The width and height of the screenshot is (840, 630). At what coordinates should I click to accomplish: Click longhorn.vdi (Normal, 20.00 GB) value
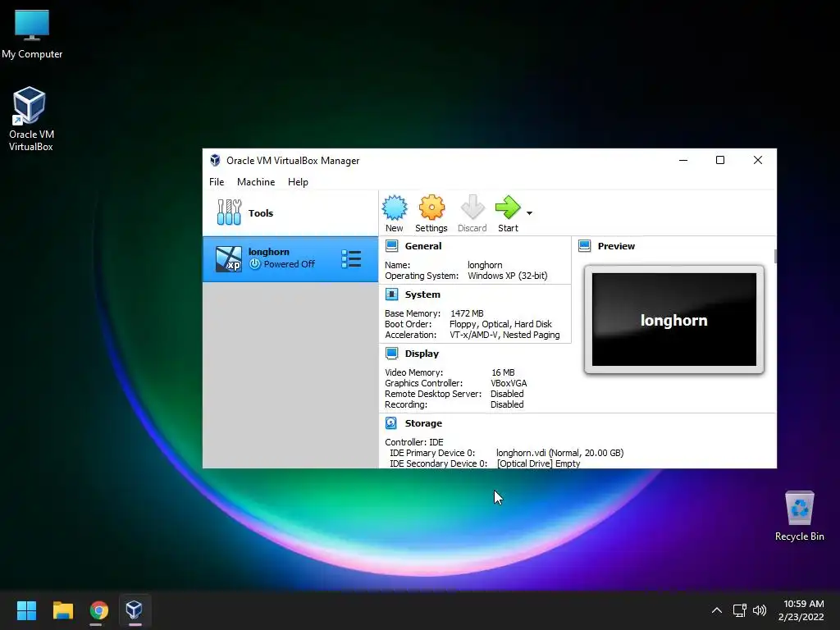[x=559, y=453]
